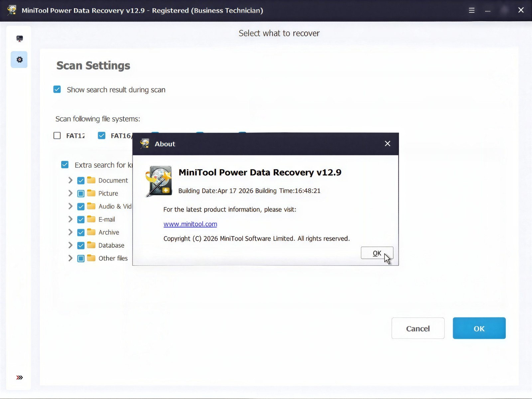Click the Other files folder icon
The image size is (532, 399).
91,258
